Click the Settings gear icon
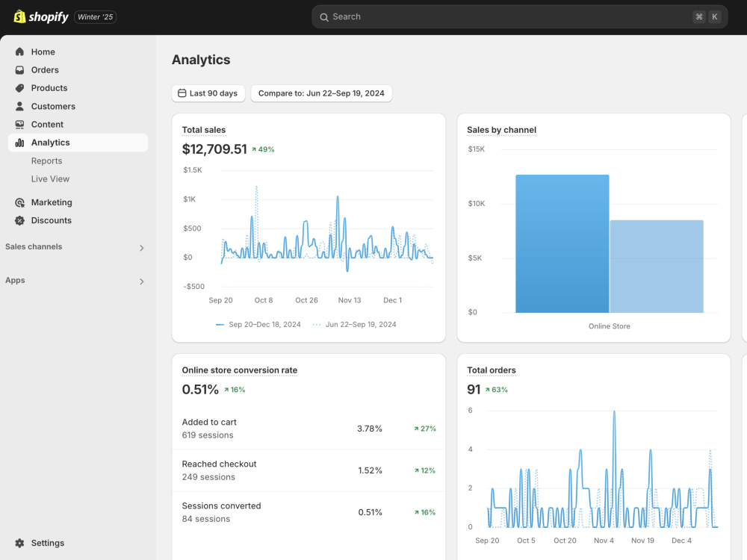The image size is (747, 560). [x=19, y=543]
